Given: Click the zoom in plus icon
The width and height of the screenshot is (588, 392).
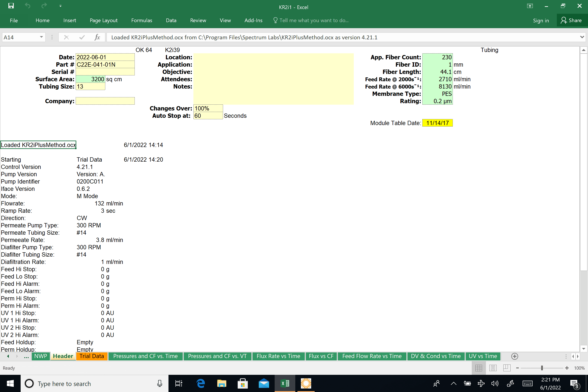Looking at the screenshot, I should pyautogui.click(x=567, y=368).
